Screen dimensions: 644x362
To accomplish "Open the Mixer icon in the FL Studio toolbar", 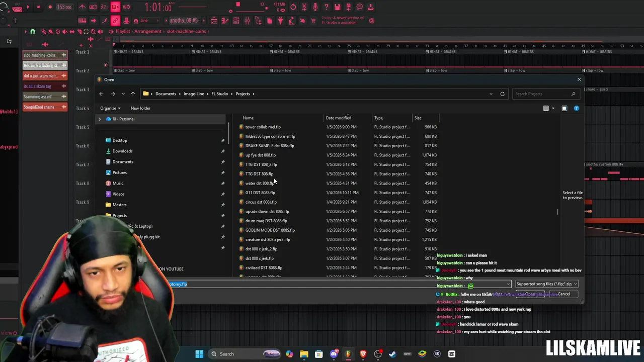I will coord(247,21).
